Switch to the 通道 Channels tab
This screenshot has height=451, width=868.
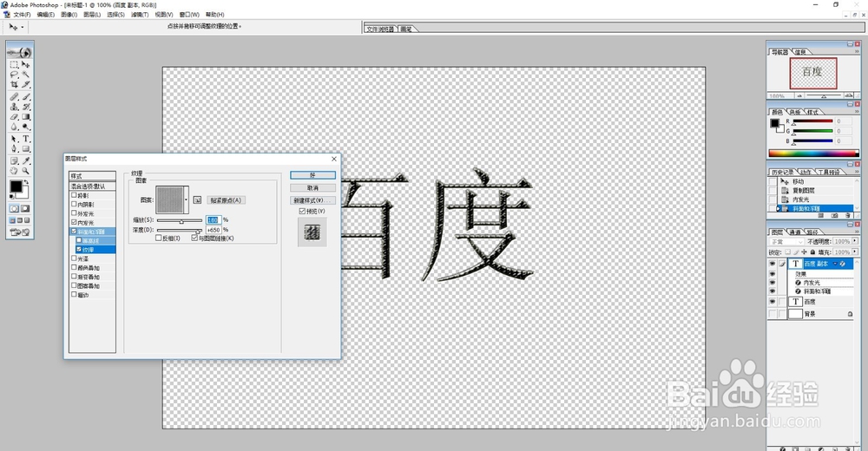pos(795,232)
